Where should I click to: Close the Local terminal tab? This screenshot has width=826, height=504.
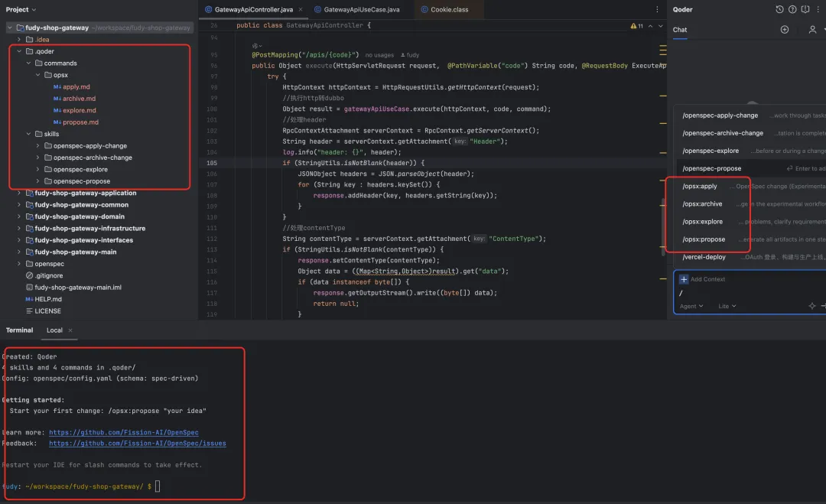(x=70, y=330)
